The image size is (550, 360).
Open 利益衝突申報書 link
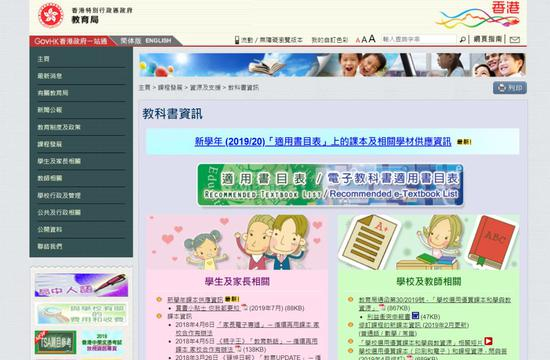(389, 316)
